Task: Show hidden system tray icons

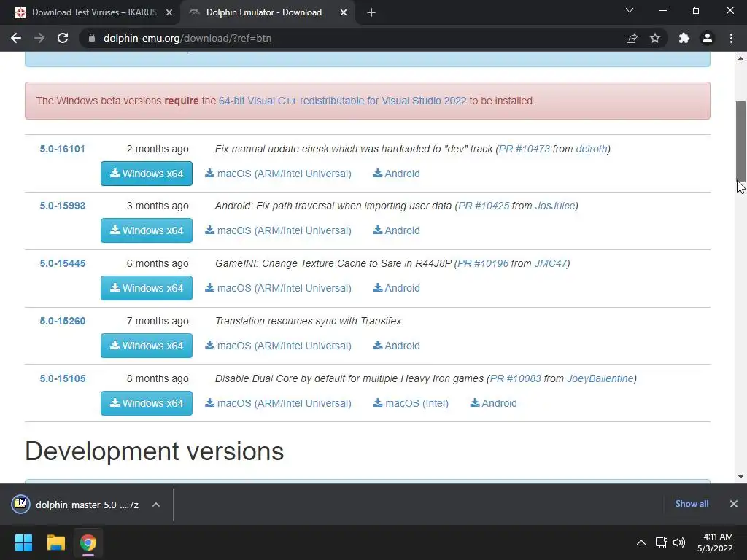Action: coord(641,542)
